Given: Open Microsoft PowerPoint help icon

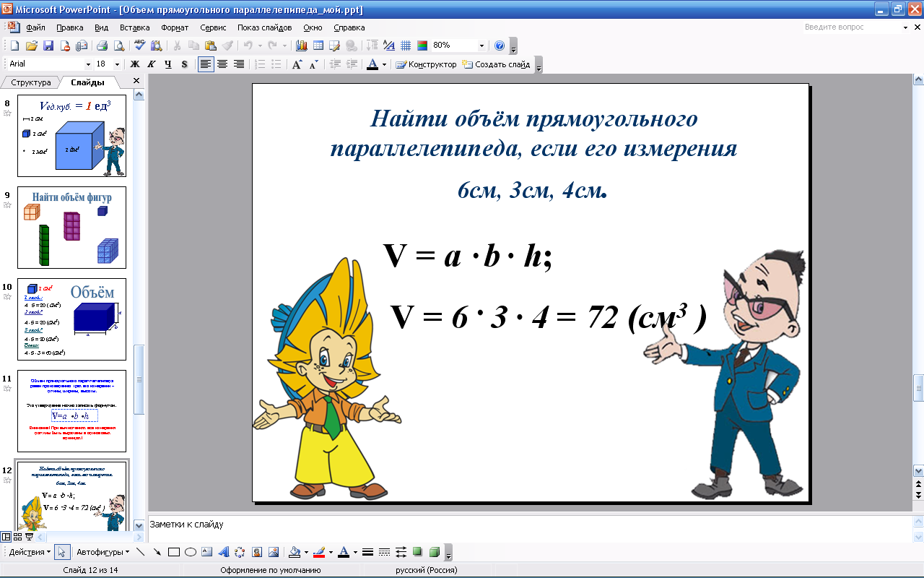Looking at the screenshot, I should tap(500, 46).
